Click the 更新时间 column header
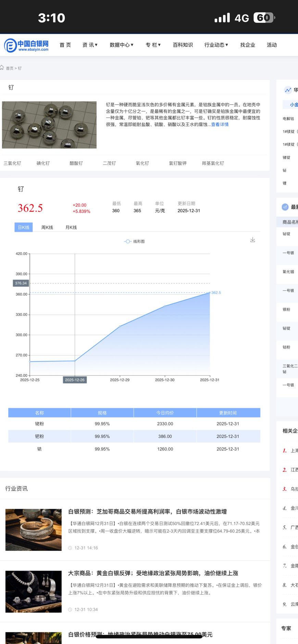The height and width of the screenshot is (644, 298). [x=228, y=413]
